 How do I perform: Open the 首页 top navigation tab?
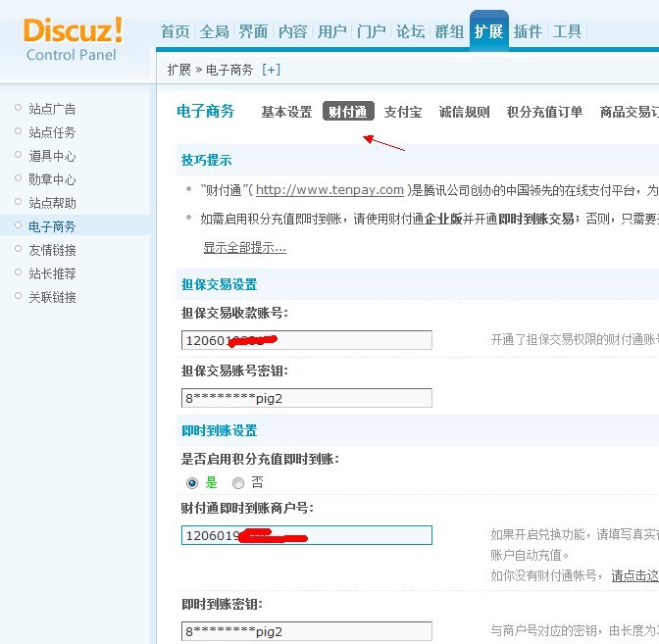pos(176,31)
